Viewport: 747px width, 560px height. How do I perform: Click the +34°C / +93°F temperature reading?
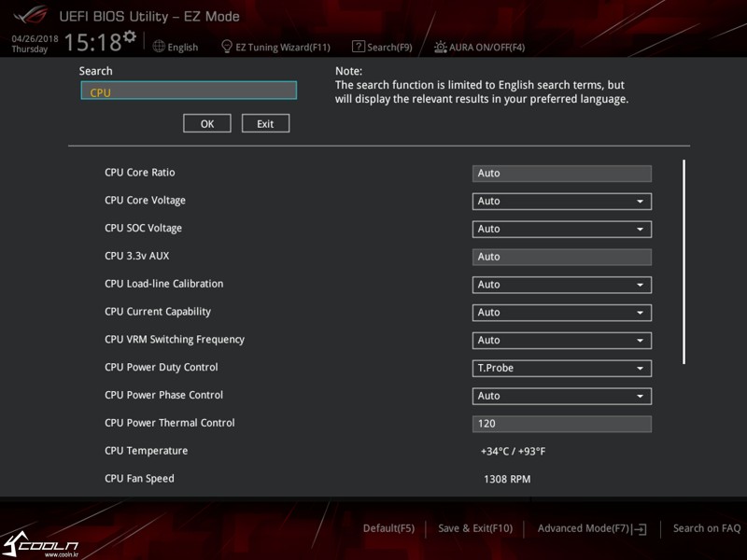pos(513,451)
